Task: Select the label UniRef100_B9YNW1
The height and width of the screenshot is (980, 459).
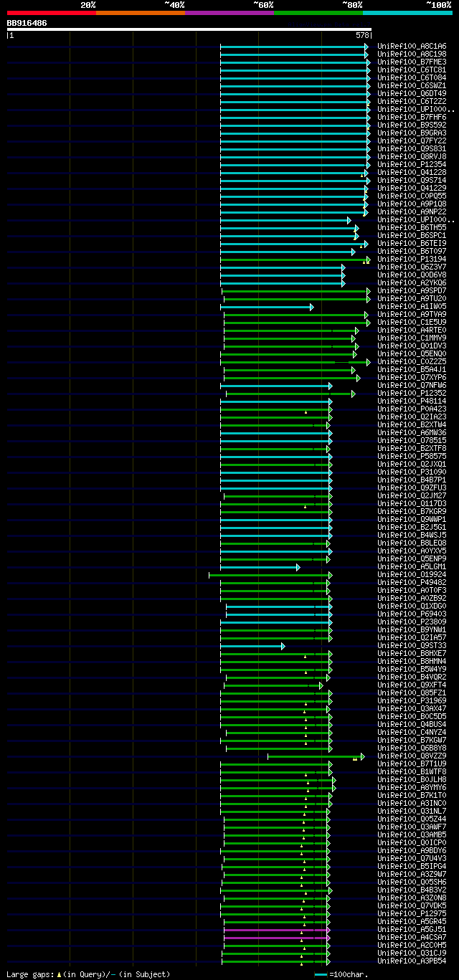Action: tap(412, 629)
